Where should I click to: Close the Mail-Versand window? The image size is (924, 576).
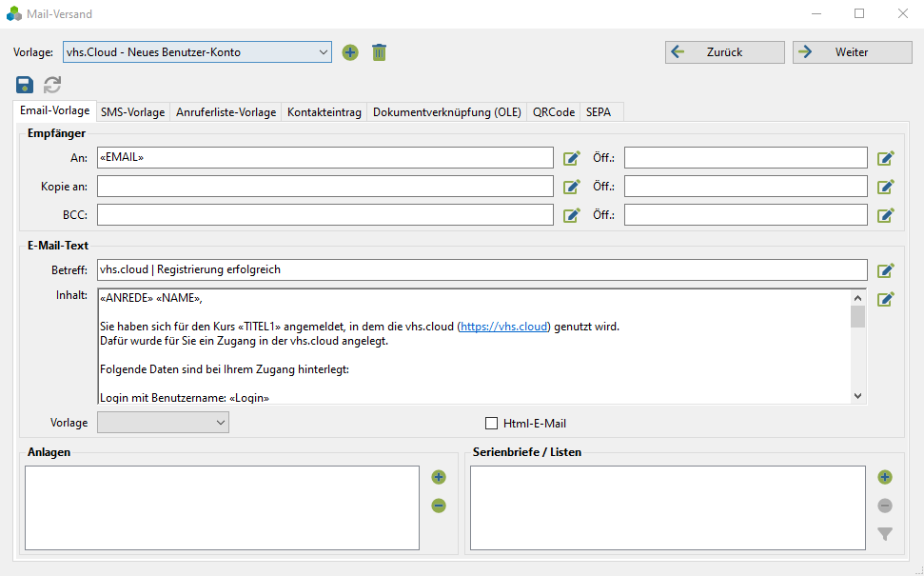tap(903, 13)
